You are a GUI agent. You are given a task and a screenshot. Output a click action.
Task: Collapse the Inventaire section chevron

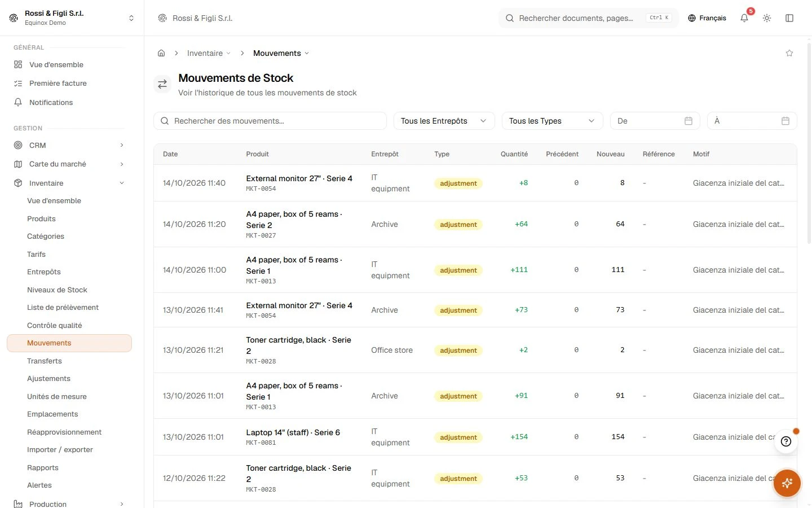(x=122, y=183)
